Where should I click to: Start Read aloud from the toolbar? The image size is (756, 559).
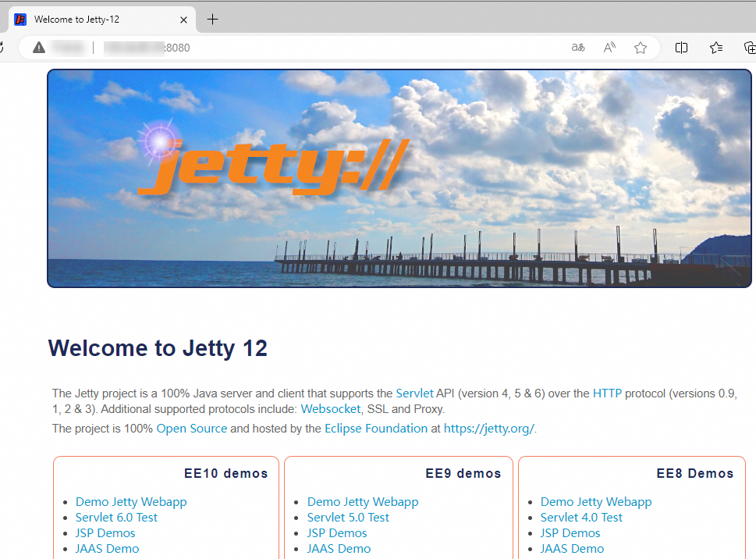(609, 48)
